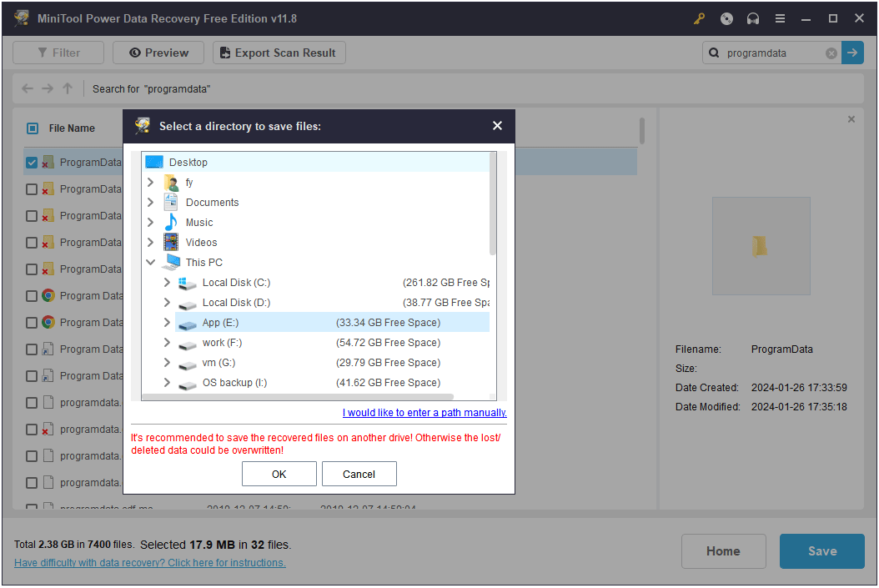The width and height of the screenshot is (879, 588).
Task: Close the Select a directory dialog
Action: tap(497, 126)
